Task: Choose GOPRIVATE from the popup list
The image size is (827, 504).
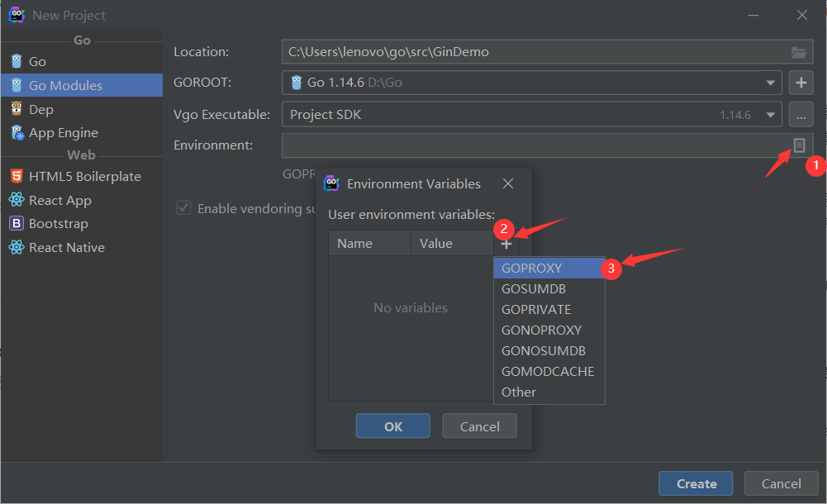Action: tap(549, 310)
